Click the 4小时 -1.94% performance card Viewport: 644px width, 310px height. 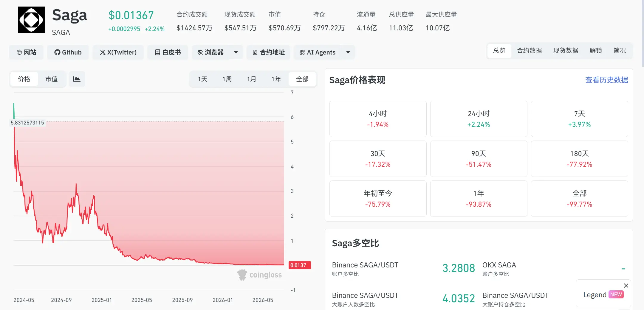tap(378, 119)
